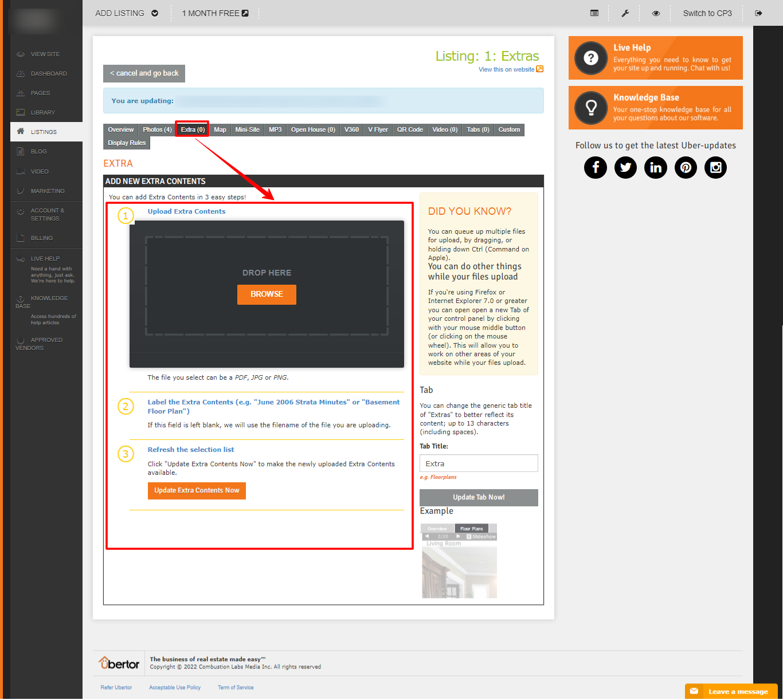
Task: Open the Facebook social icon
Action: 596,167
